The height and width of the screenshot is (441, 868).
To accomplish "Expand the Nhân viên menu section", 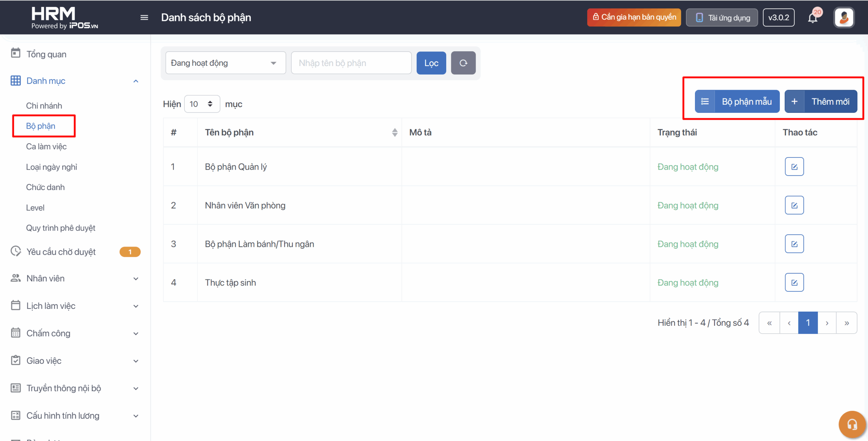I will (136, 279).
